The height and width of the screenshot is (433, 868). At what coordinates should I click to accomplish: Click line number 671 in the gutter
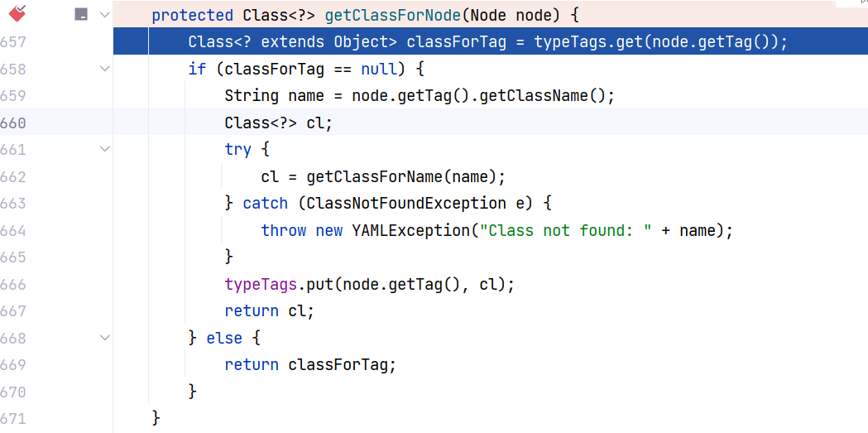(13, 419)
